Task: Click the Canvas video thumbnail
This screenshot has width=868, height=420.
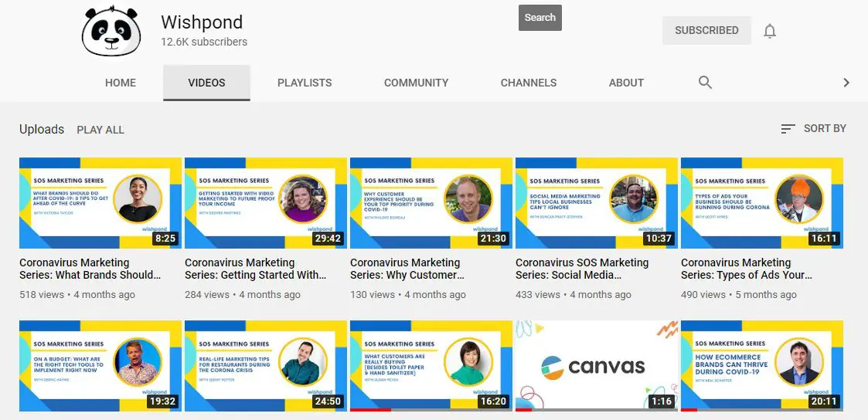Action: 596,365
